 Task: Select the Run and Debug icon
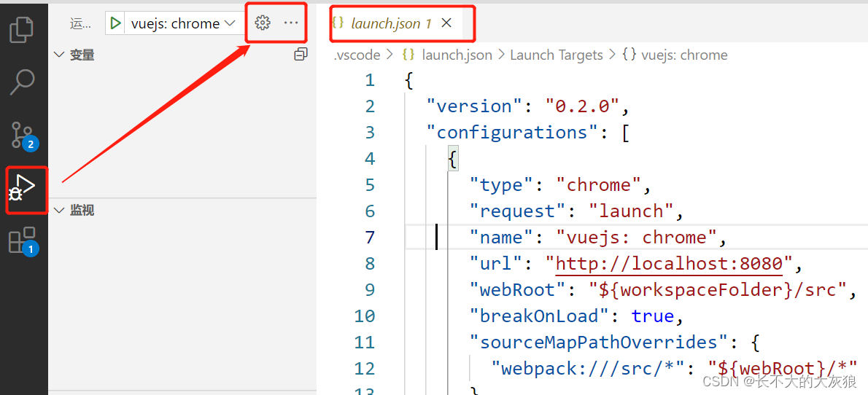pos(24,189)
